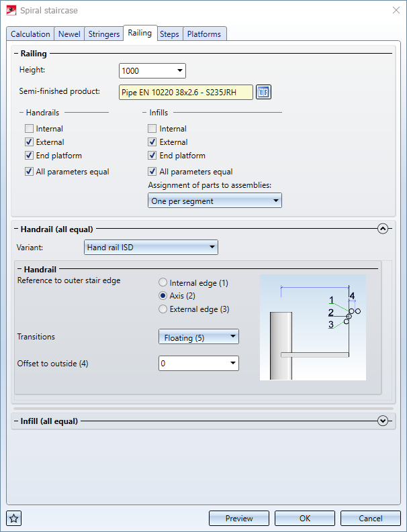Click the favorites star icon
This screenshot has height=532, width=407.
click(13, 518)
